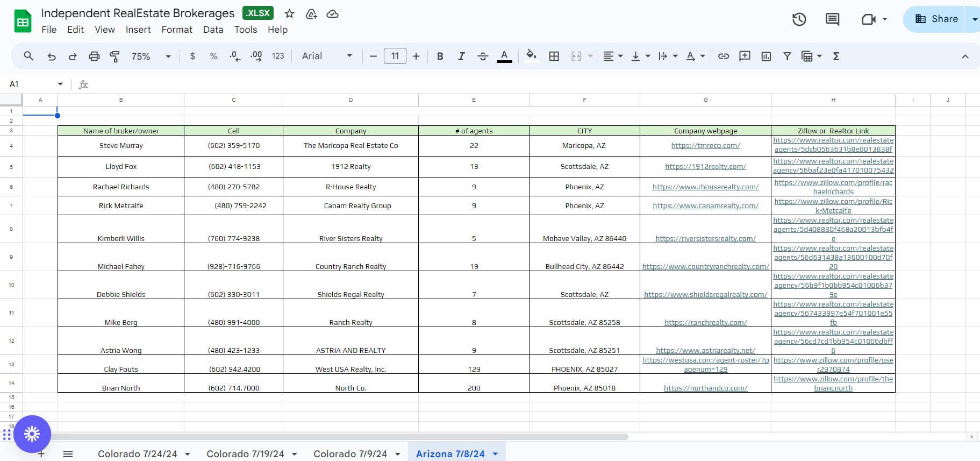The width and height of the screenshot is (980, 461).
Task: Open the functions sigma tool
Action: (836, 56)
